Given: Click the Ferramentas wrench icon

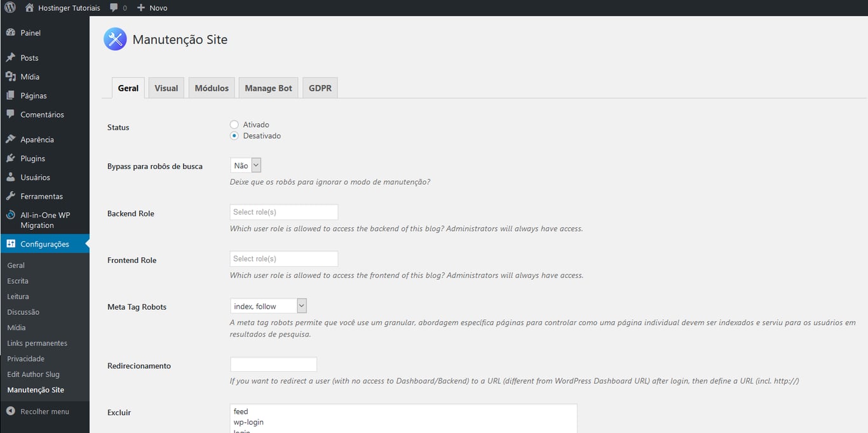Looking at the screenshot, I should coord(10,196).
